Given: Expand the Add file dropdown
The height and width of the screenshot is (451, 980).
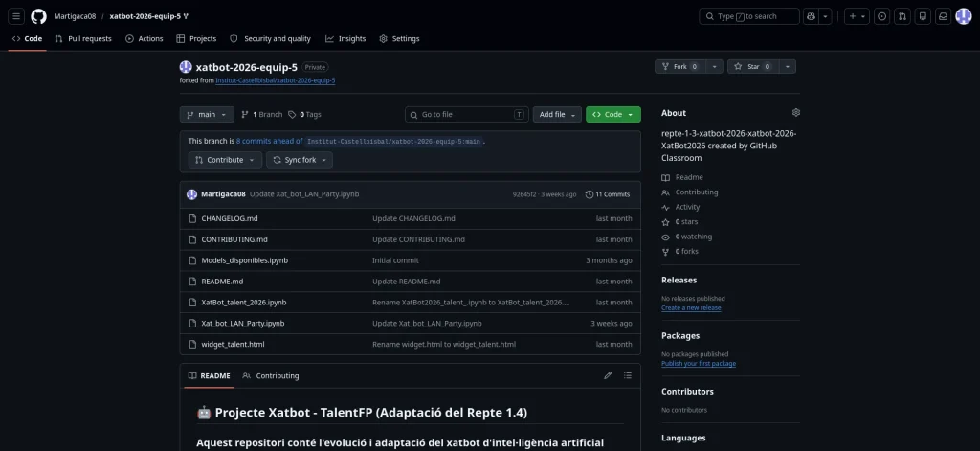Looking at the screenshot, I should point(557,115).
